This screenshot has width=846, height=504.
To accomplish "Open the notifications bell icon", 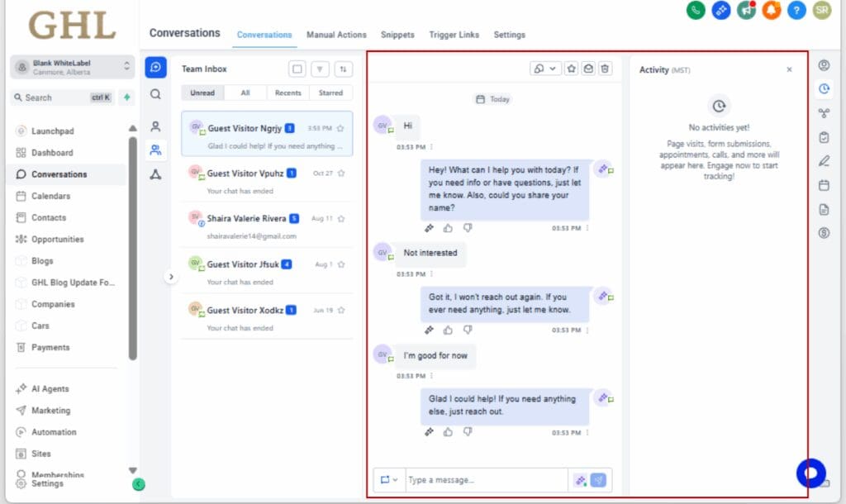I will tap(771, 12).
